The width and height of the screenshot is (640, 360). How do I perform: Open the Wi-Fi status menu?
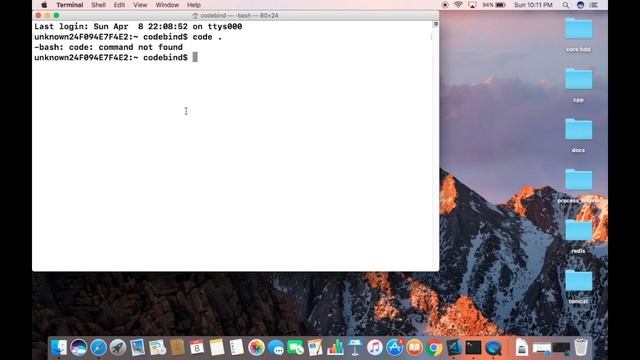tap(458, 5)
